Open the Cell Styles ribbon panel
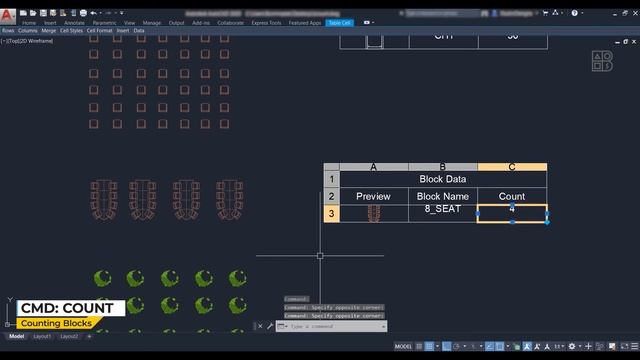Screen dimensions: 640x360 click(71, 31)
